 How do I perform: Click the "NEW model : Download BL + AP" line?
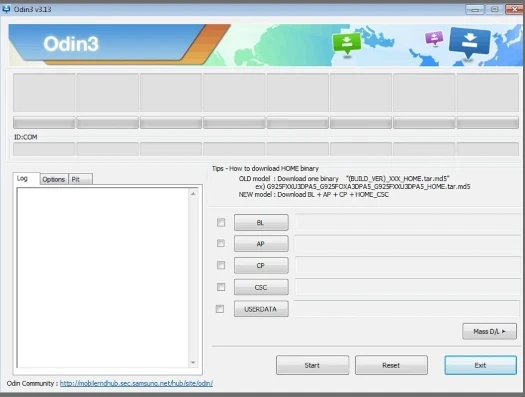(x=314, y=194)
